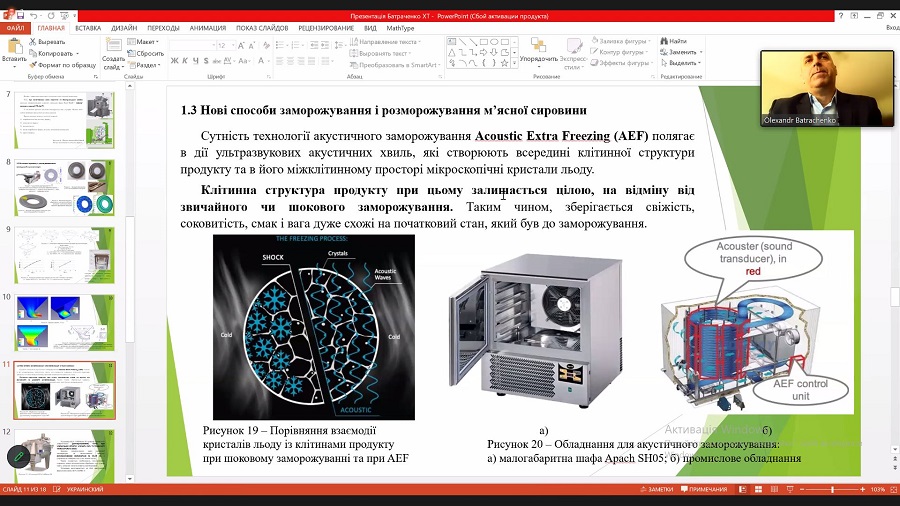Expand the shapes gallery more arrow
This screenshot has width=900, height=506.
click(515, 64)
